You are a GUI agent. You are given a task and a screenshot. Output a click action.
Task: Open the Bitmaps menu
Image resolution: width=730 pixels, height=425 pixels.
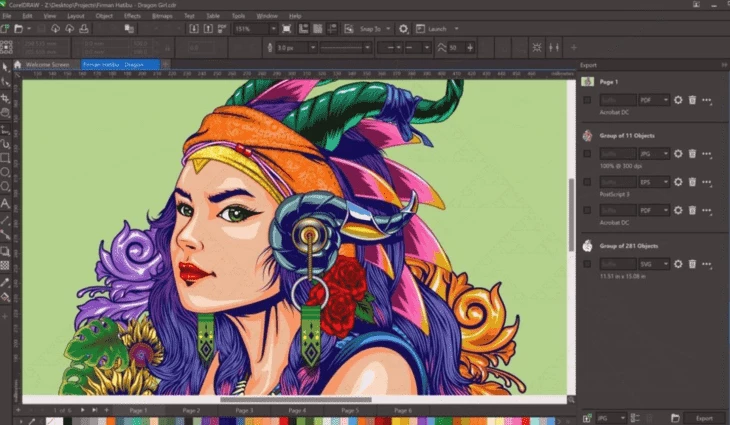162,16
